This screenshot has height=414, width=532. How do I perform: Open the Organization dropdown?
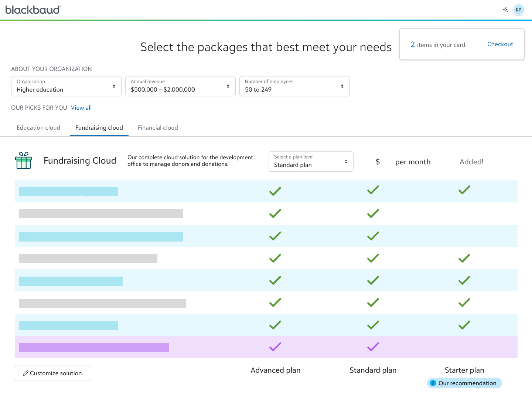pyautogui.click(x=66, y=86)
